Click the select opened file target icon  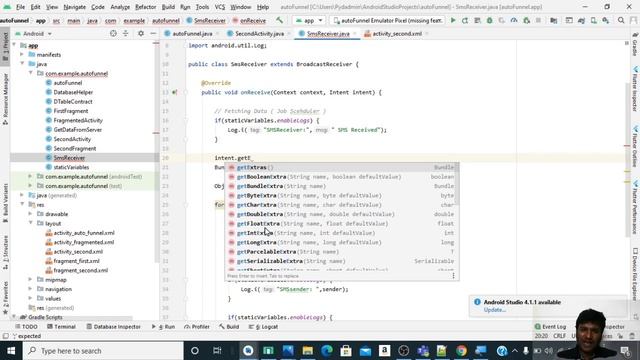113,33
